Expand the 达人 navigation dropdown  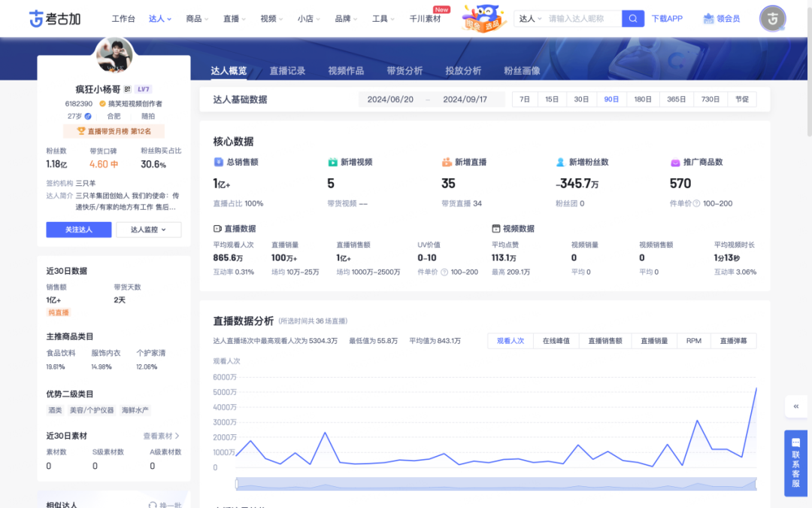(160, 19)
